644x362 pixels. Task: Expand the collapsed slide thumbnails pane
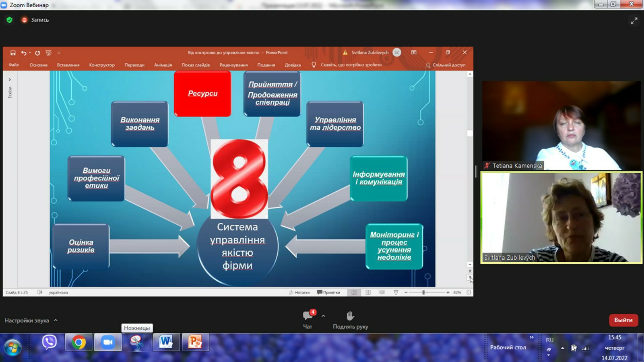pos(10,80)
